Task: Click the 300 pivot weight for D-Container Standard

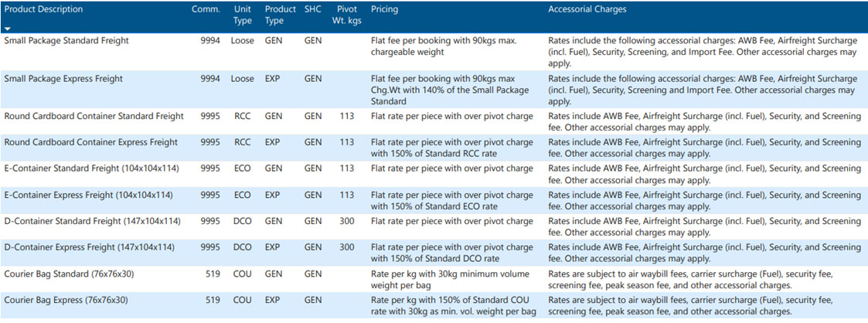Action: (346, 221)
